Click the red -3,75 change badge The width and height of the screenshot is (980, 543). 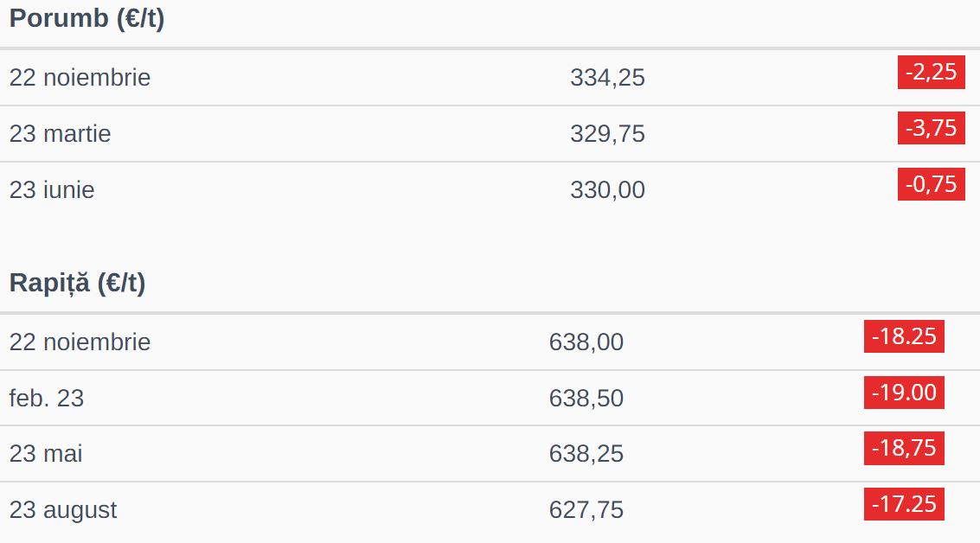931,128
